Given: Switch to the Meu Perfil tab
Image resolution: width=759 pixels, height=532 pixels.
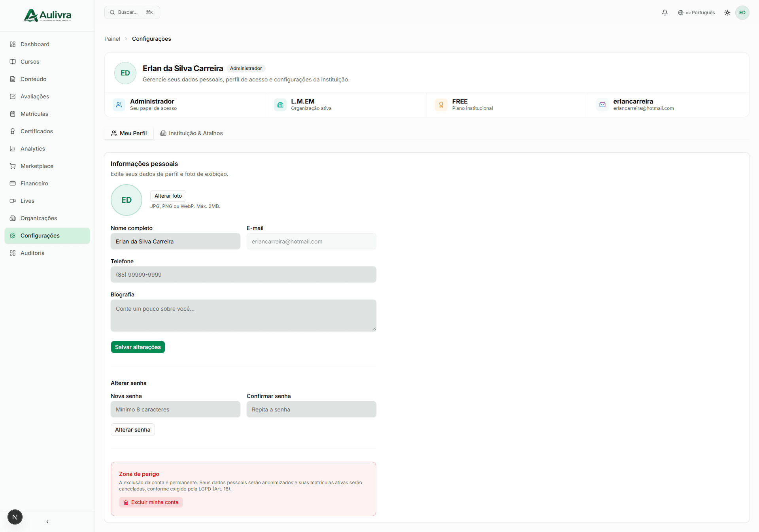Looking at the screenshot, I should [129, 133].
